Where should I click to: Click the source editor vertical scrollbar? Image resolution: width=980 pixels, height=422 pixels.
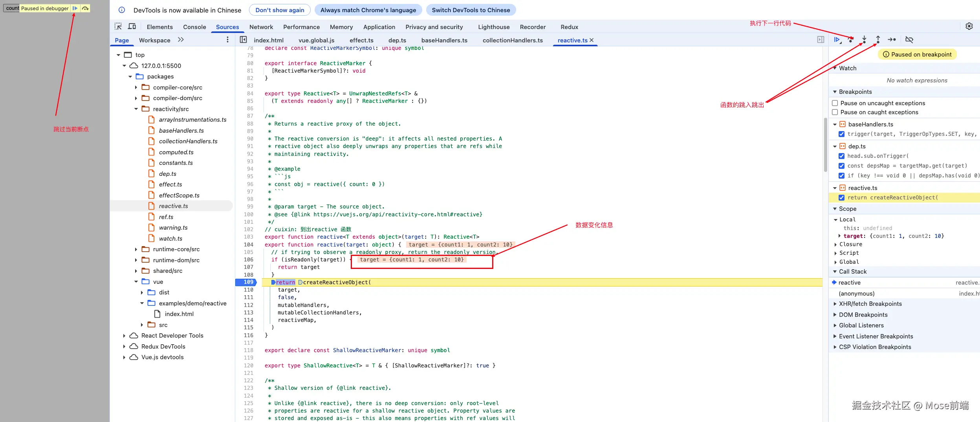pos(825,145)
